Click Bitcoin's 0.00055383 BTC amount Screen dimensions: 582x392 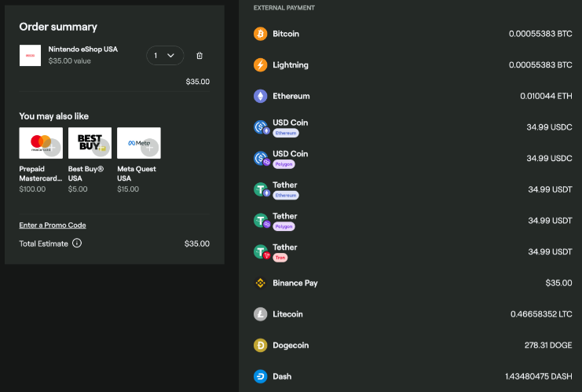tap(540, 34)
